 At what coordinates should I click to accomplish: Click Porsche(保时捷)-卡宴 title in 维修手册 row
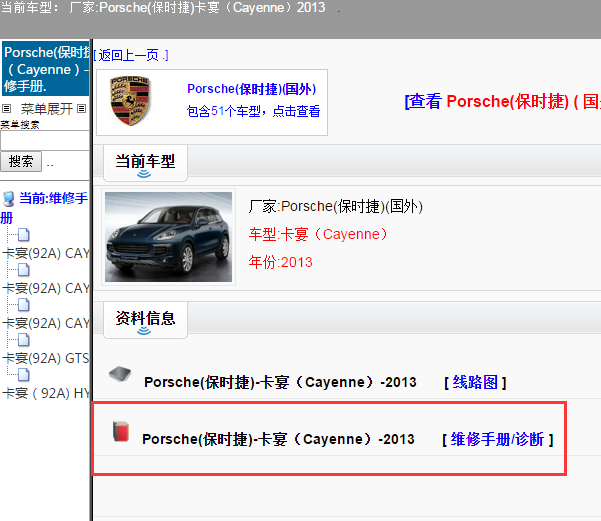click(x=278, y=439)
